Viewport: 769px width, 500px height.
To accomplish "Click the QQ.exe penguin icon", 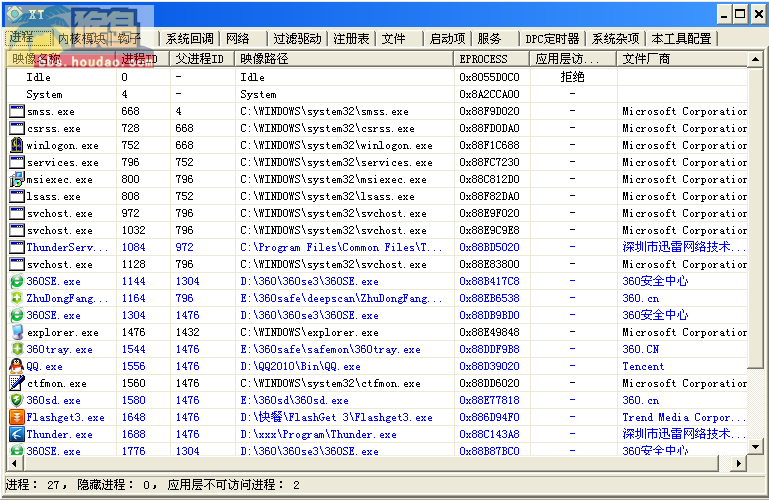I will tap(17, 366).
